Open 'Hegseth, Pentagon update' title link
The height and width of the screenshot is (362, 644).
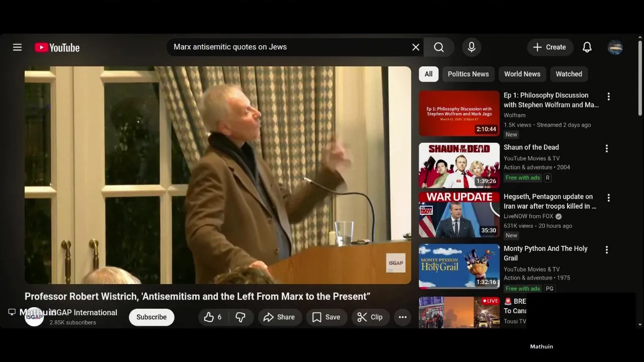550,201
